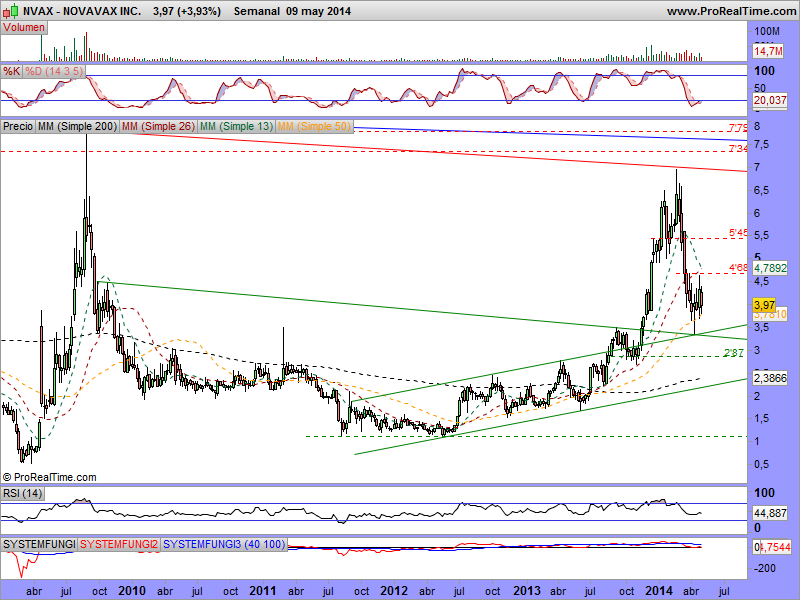Click the 7'34 resistance level label
Viewport: 800px width, 600px height.
738,148
